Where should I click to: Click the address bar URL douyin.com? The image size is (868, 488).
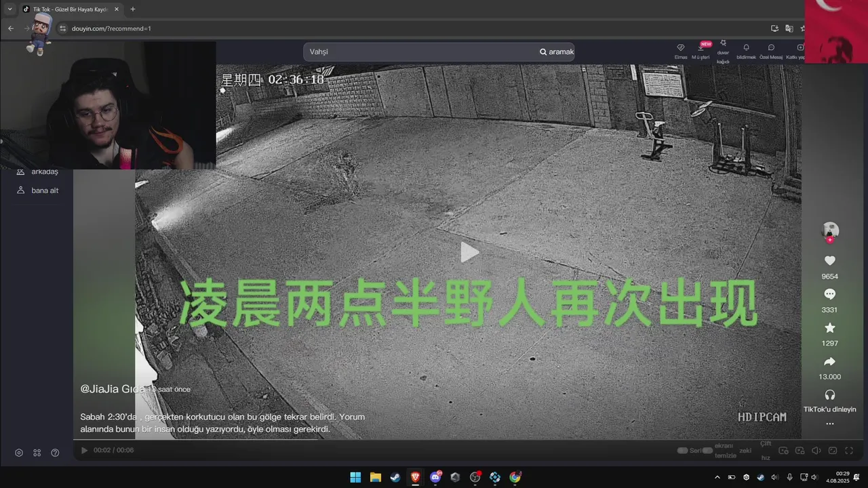[x=111, y=28]
